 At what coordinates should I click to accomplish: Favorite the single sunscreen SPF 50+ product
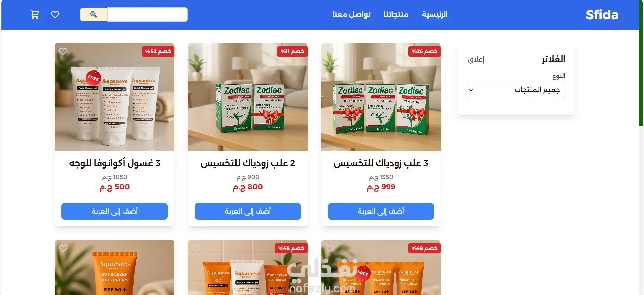[63, 248]
